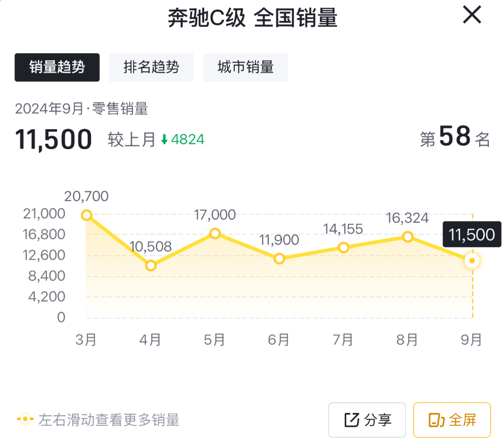The height and width of the screenshot is (448, 504).
Task: Click the 左右滑动查看更多销量 hint text
Action: click(109, 420)
